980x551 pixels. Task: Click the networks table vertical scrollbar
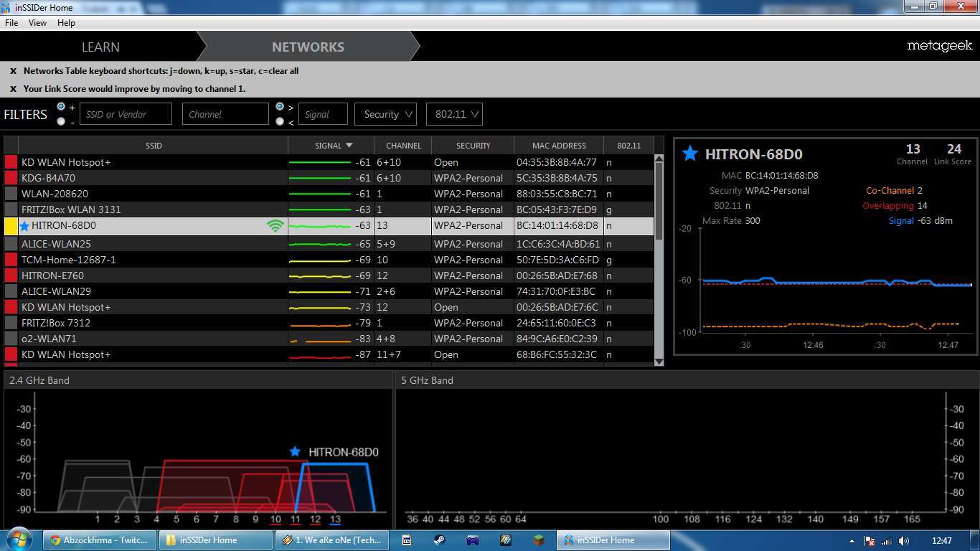pyautogui.click(x=659, y=260)
